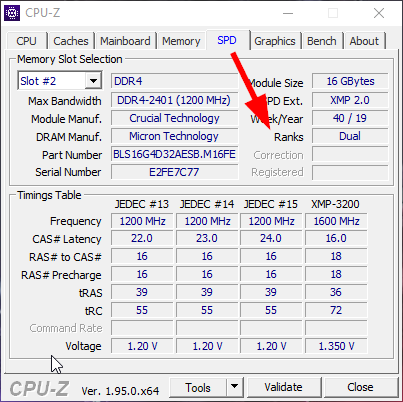Minimize the CPU-Z window
The image size is (403, 402).
[x=288, y=13]
